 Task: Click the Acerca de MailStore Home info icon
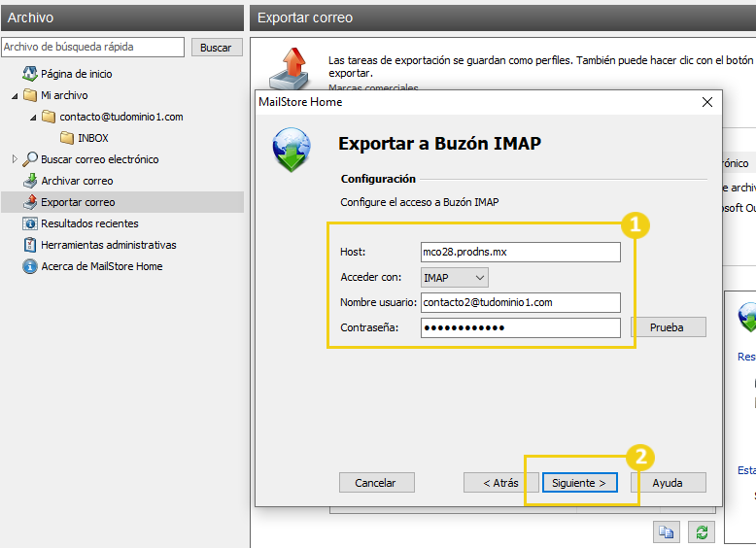point(30,266)
